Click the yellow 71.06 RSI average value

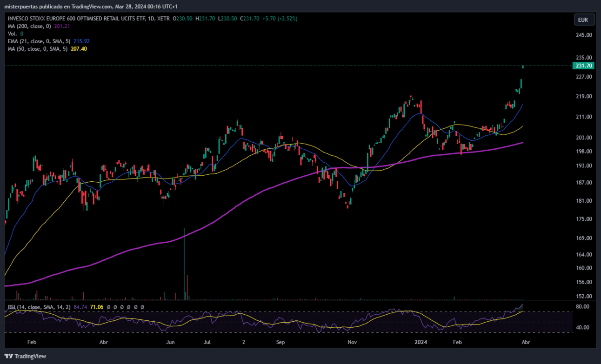click(97, 307)
